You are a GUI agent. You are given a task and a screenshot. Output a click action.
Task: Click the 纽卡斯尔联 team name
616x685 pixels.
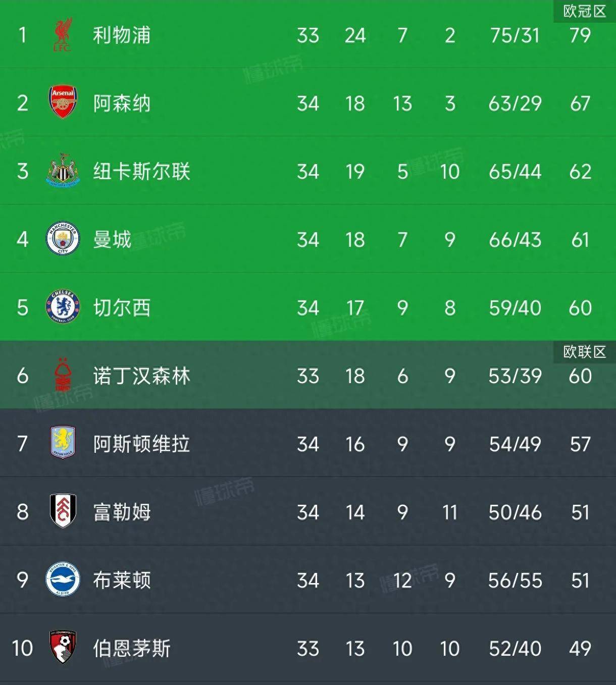click(141, 171)
